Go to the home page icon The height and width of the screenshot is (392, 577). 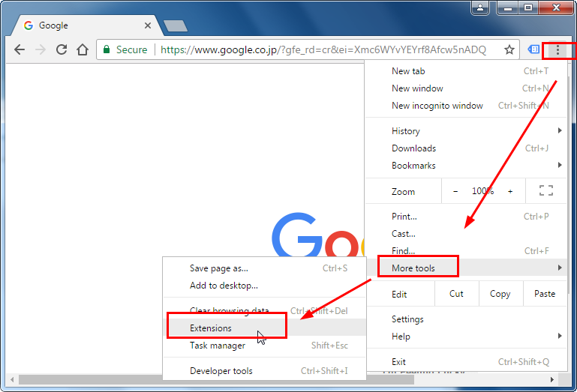point(83,49)
